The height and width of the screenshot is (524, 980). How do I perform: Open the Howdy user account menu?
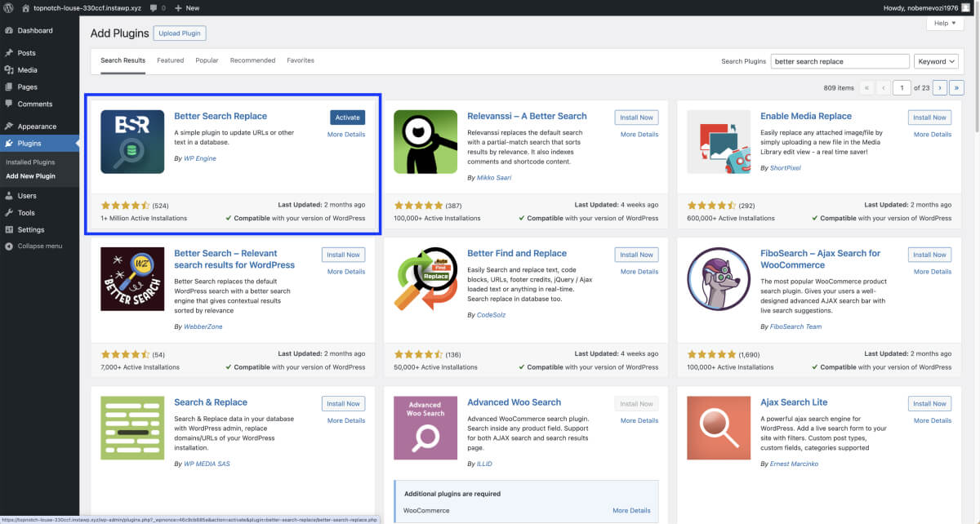[x=928, y=7]
